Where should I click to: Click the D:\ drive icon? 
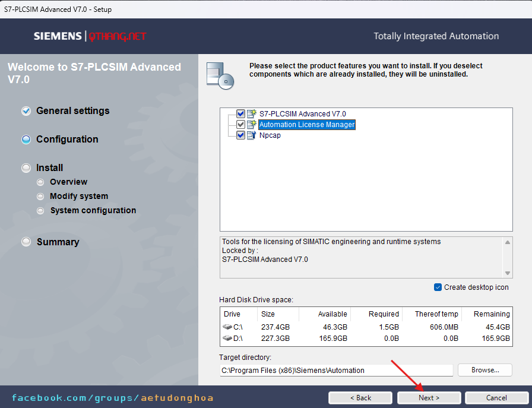pyautogui.click(x=229, y=338)
